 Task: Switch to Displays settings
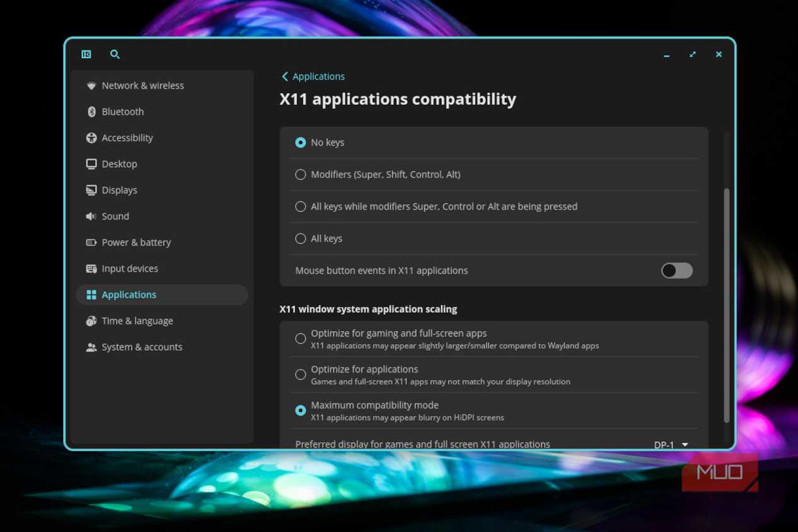[x=162, y=190]
